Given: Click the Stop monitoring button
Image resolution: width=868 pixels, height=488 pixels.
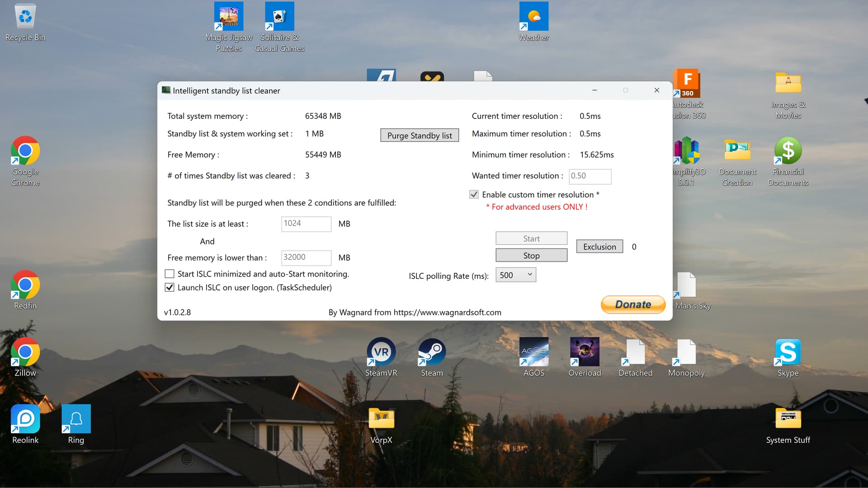Looking at the screenshot, I should tap(531, 256).
